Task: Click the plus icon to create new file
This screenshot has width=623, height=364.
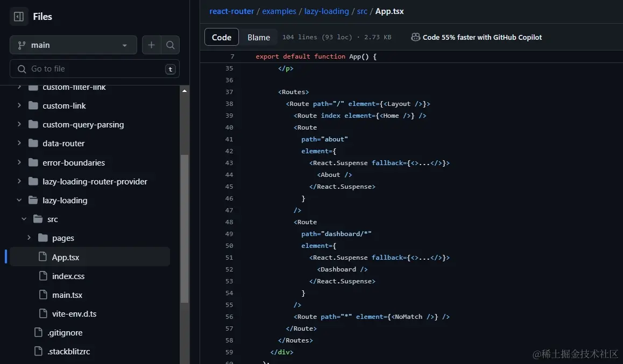Action: coord(151,45)
